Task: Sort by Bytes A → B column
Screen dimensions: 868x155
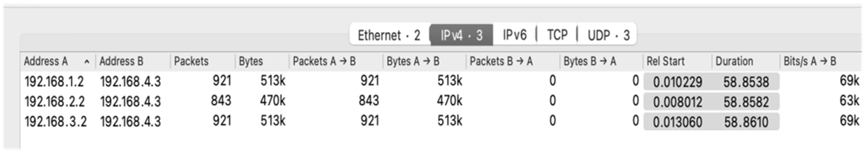Action: [413, 61]
